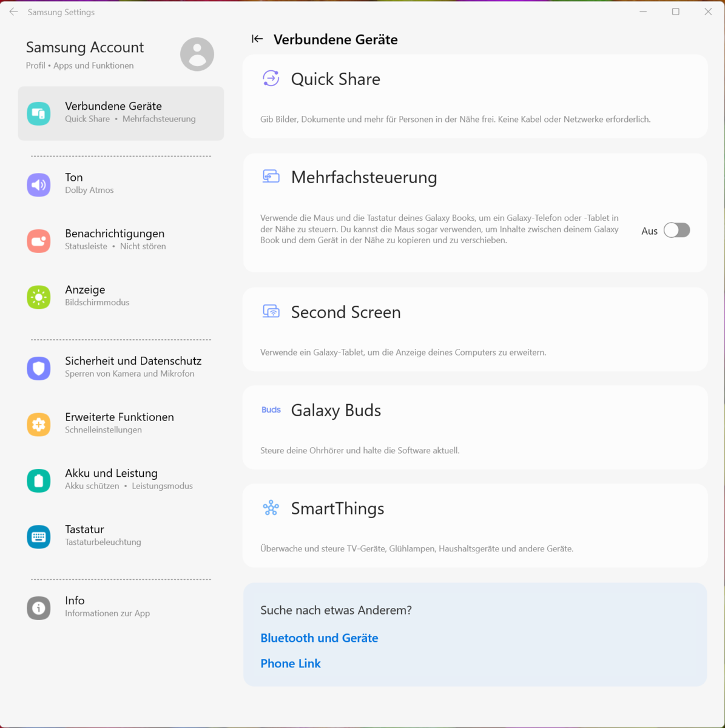This screenshot has height=728, width=725.
Task: Click the Info icon in sidebar
Action: 39,608
